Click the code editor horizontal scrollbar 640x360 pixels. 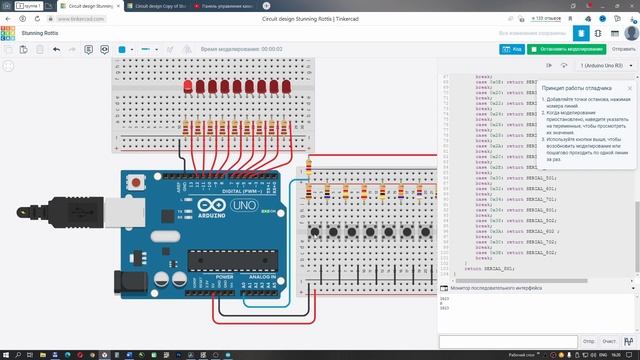pos(521,281)
